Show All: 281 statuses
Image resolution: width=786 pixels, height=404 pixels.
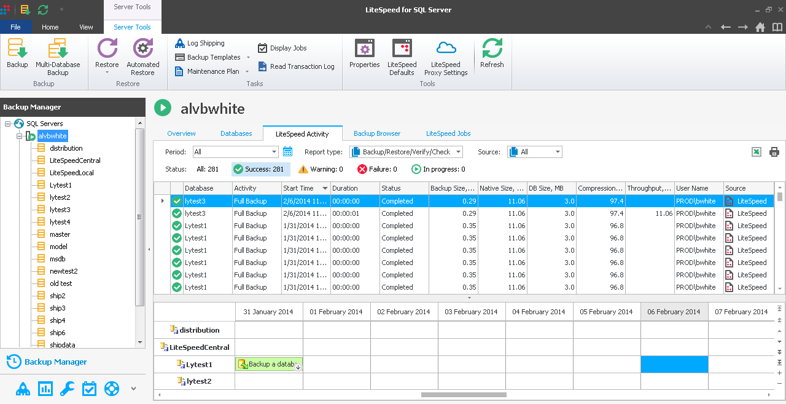tap(208, 169)
